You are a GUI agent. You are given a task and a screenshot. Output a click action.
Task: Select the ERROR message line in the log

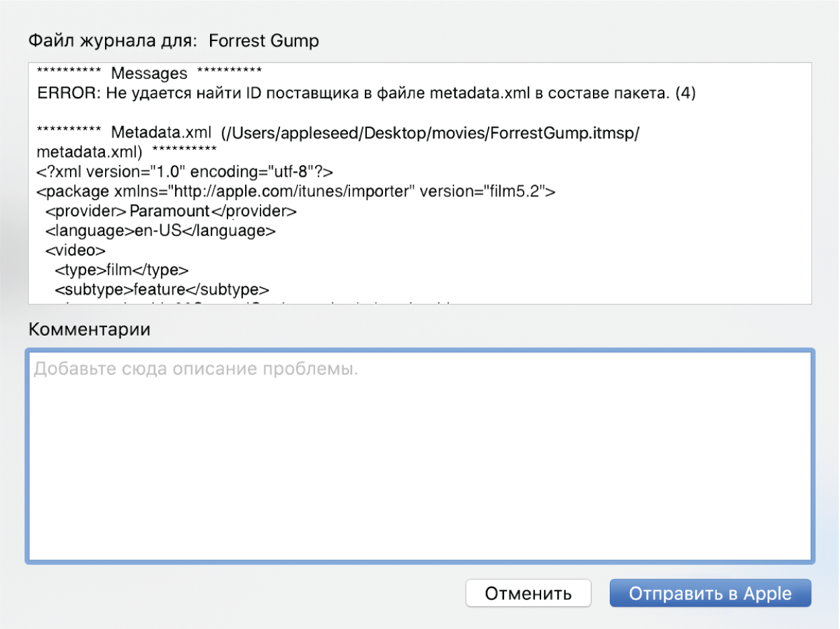[366, 94]
